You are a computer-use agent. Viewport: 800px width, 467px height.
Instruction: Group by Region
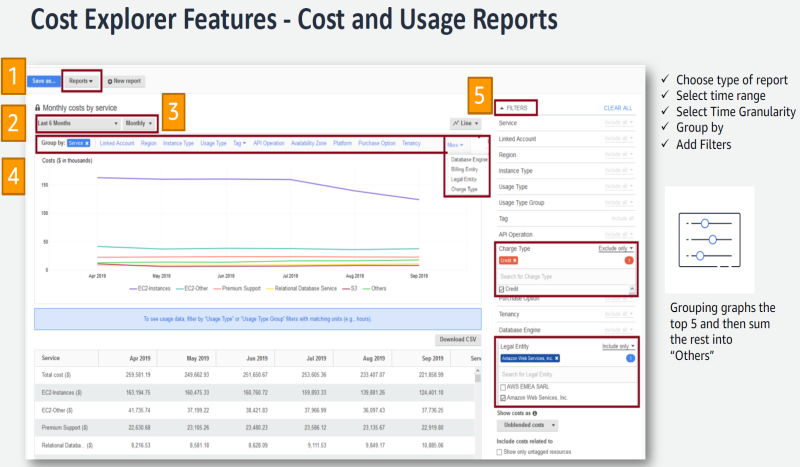click(x=148, y=143)
